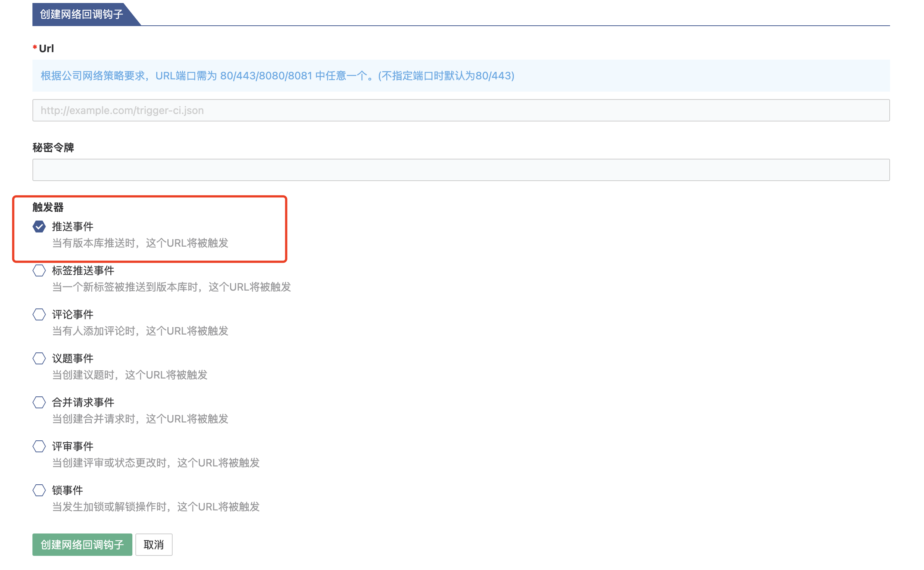Select the 创建网络回调钩子 header tab
The image size is (924, 570).
click(82, 14)
